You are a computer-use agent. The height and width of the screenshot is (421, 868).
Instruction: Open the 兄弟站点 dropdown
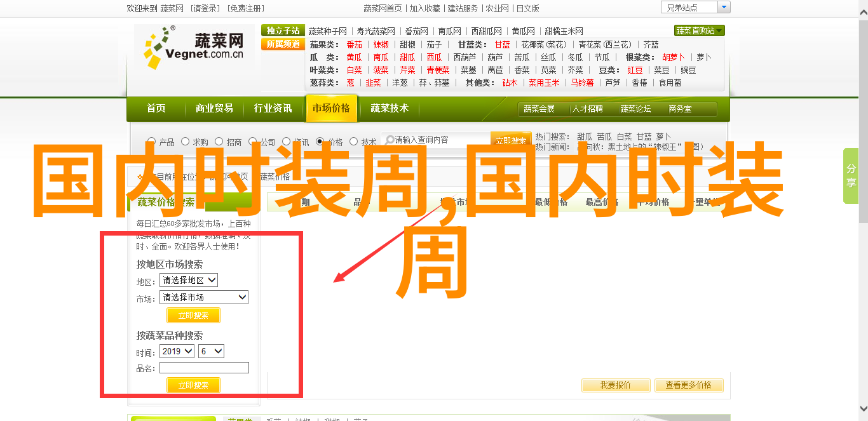point(695,8)
